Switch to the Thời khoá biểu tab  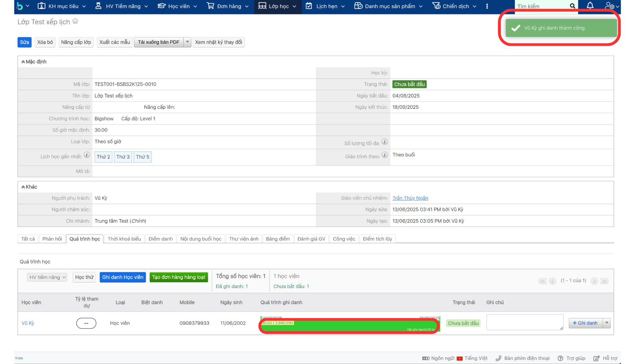click(124, 239)
